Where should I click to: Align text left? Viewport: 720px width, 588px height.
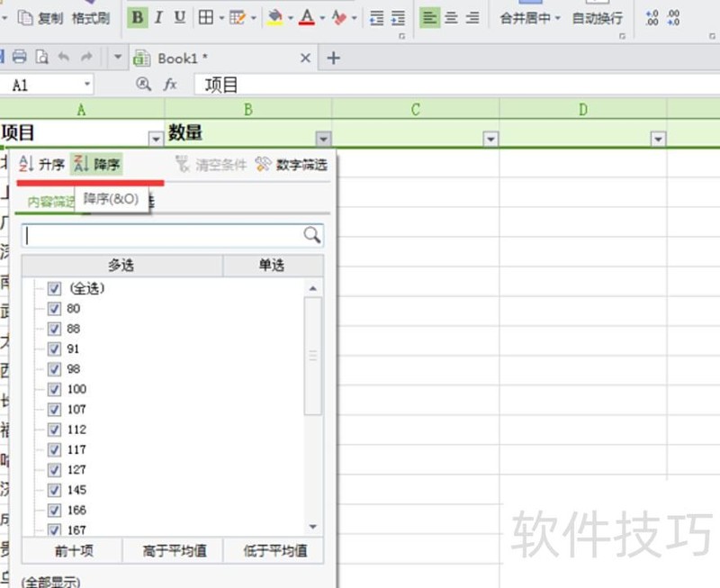[430, 18]
